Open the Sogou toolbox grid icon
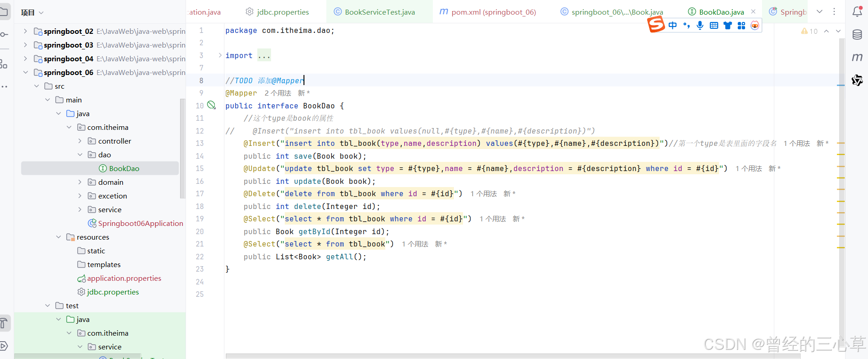This screenshot has height=359, width=868. click(x=741, y=26)
